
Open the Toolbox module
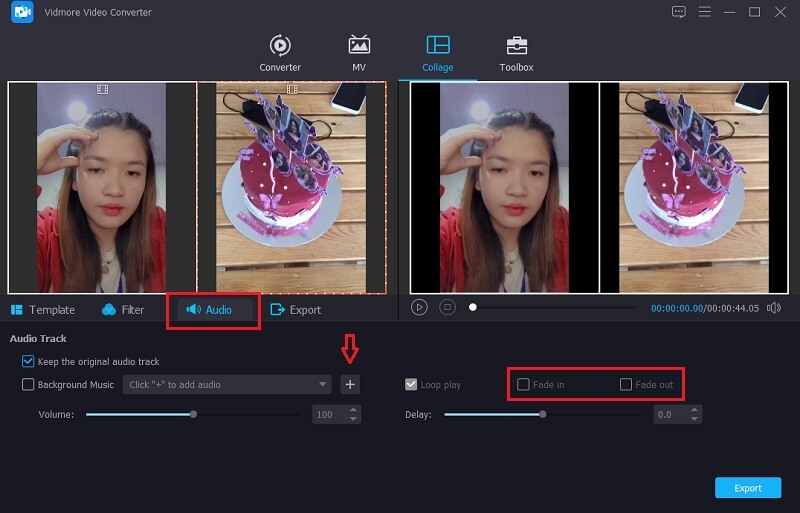pyautogui.click(x=516, y=46)
